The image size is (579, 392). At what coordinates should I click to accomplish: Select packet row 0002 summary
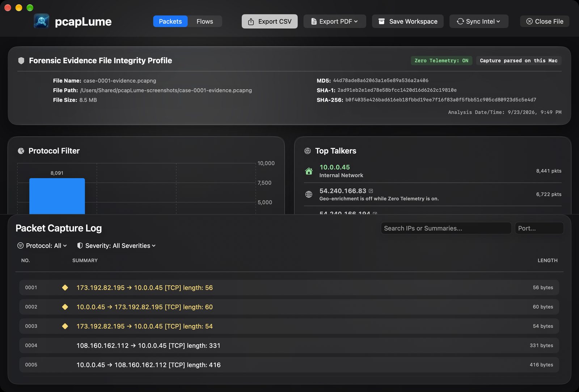pos(145,307)
